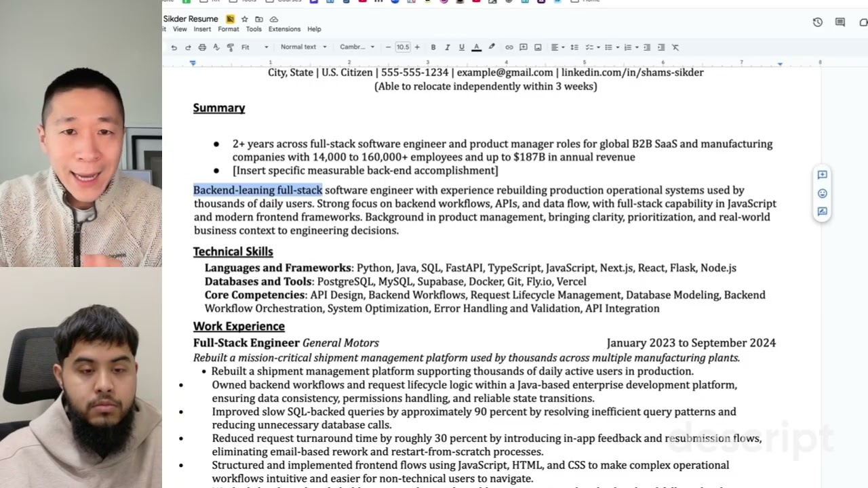Star the Sikder Resume document

[x=245, y=19]
